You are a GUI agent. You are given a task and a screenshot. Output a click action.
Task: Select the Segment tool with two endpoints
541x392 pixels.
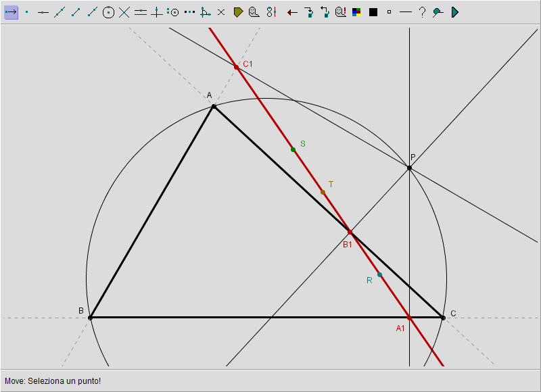pos(76,12)
